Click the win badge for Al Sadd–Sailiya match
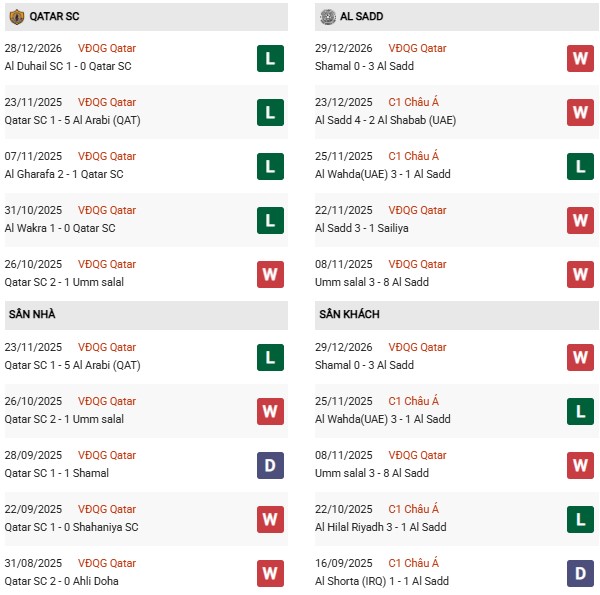This screenshot has height=595, width=600. tap(580, 220)
